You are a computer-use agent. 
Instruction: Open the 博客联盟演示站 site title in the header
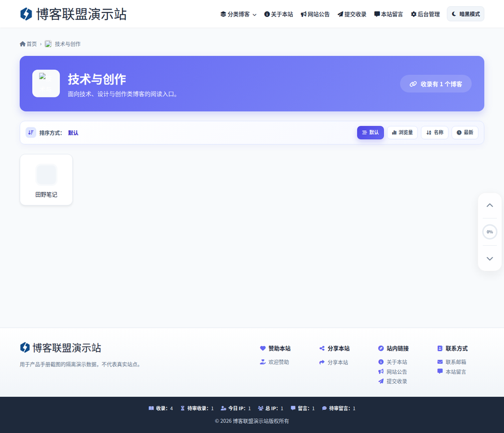click(81, 14)
